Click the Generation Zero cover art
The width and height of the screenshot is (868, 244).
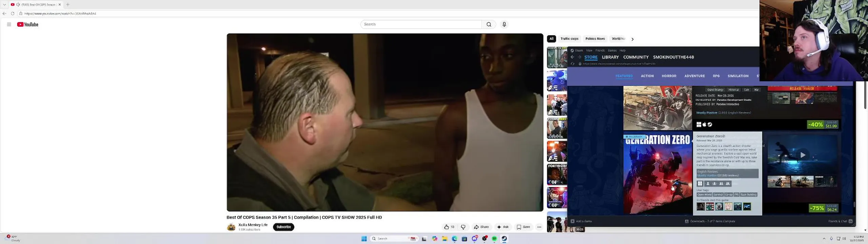(657, 173)
